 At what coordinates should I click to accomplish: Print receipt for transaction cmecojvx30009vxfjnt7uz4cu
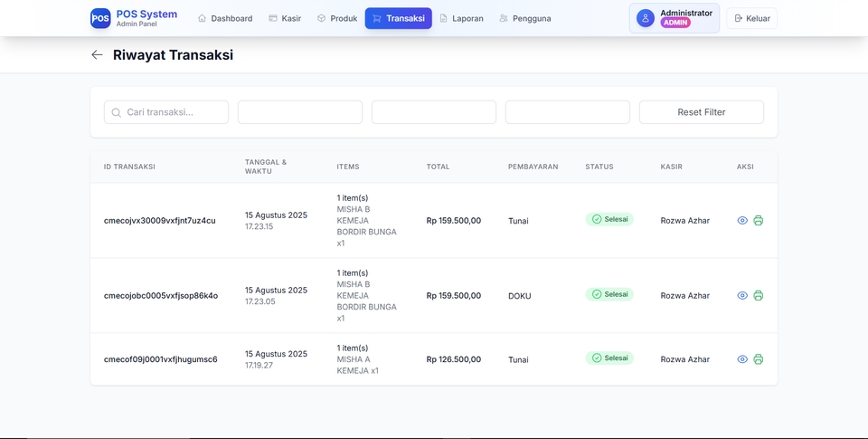tap(758, 221)
